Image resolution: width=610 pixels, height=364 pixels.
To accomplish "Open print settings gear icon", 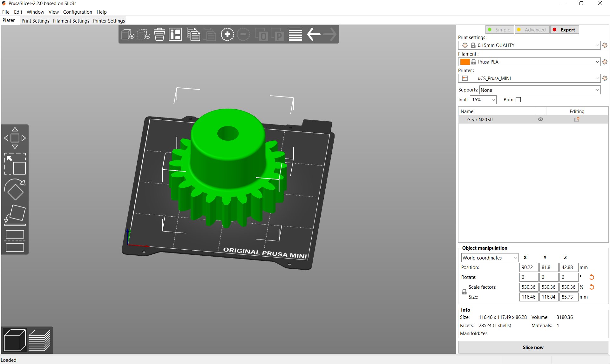I will pos(605,45).
